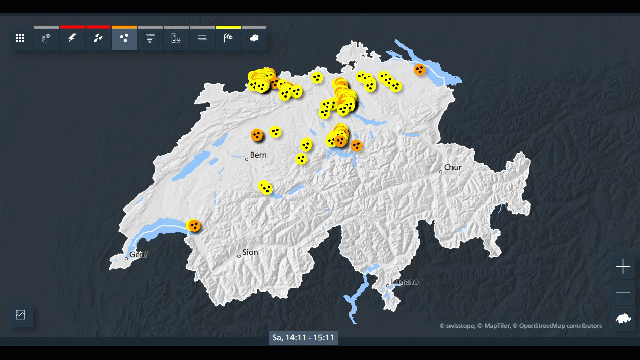Viewport: 640px width, 360px height.
Task: Select the heavy rain layer icon
Action: click(98, 38)
